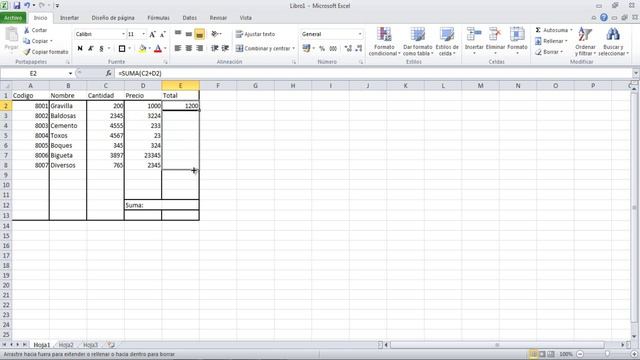The width and height of the screenshot is (640, 360).
Task: Open Formato condicional menu
Action: (384, 41)
